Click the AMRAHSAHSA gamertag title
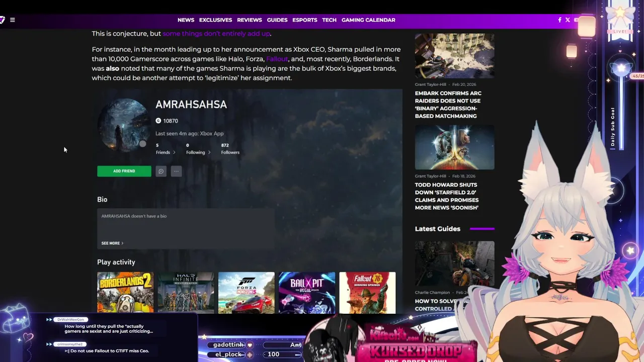The width and height of the screenshot is (644, 362). [191, 105]
